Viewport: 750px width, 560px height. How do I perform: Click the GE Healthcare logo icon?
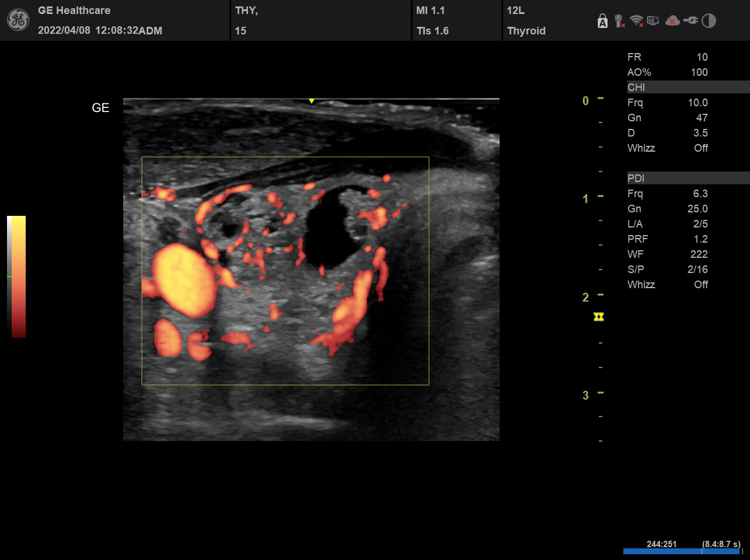18,20
